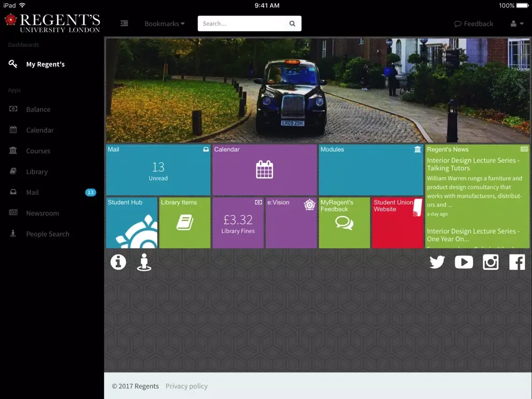Select My Regent's dashboard

click(x=45, y=64)
